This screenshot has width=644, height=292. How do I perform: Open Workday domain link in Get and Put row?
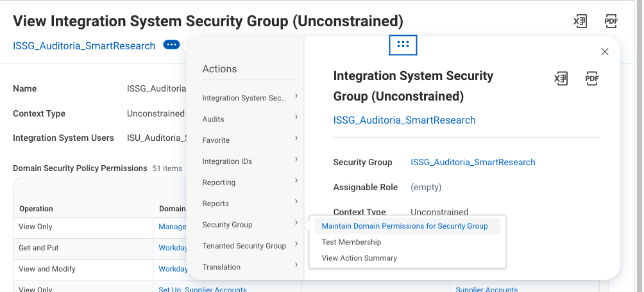click(x=173, y=248)
